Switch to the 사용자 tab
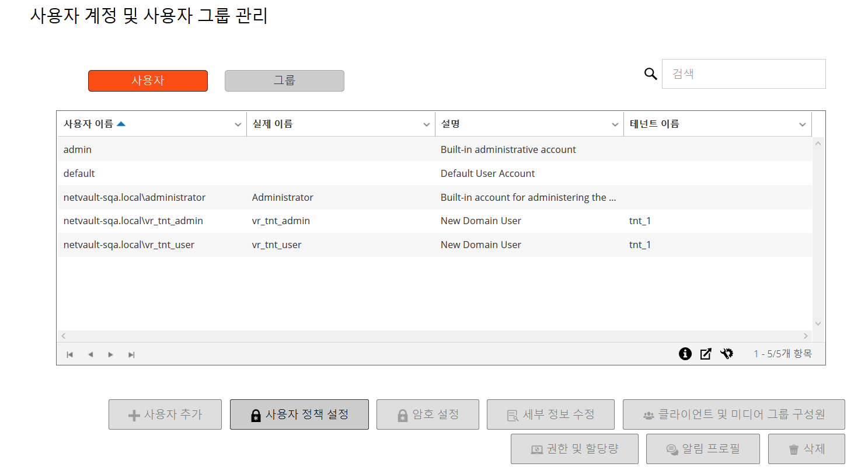The width and height of the screenshot is (868, 467). [148, 81]
